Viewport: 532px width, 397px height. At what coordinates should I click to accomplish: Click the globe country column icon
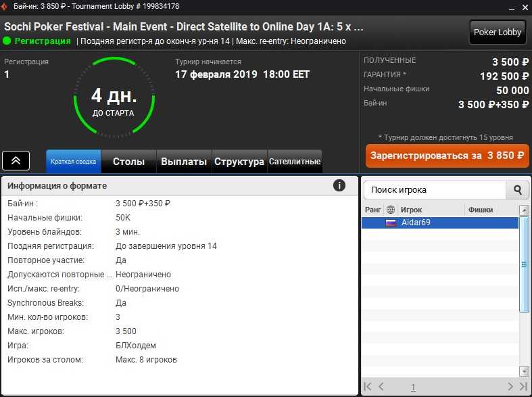(391, 210)
